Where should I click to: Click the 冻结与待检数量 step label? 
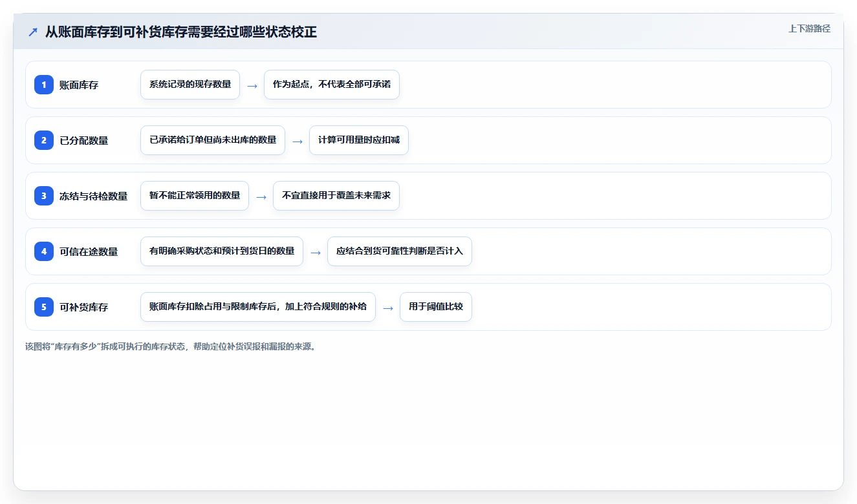pos(94,196)
